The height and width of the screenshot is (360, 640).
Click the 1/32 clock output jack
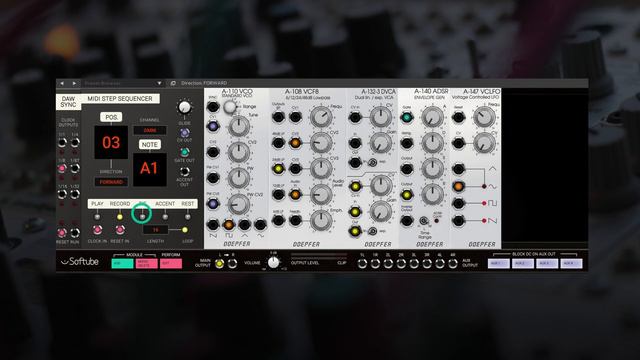(75, 194)
